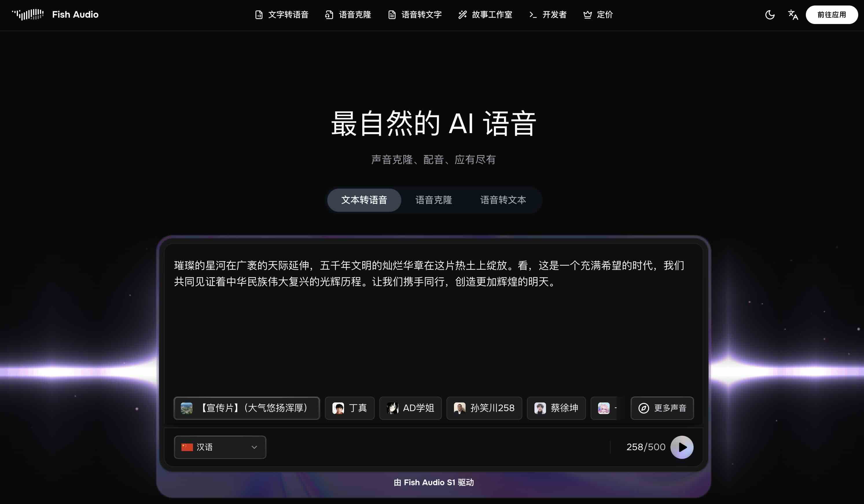
Task: Select the 孙笑川258 voice
Action: pyautogui.click(x=484, y=408)
